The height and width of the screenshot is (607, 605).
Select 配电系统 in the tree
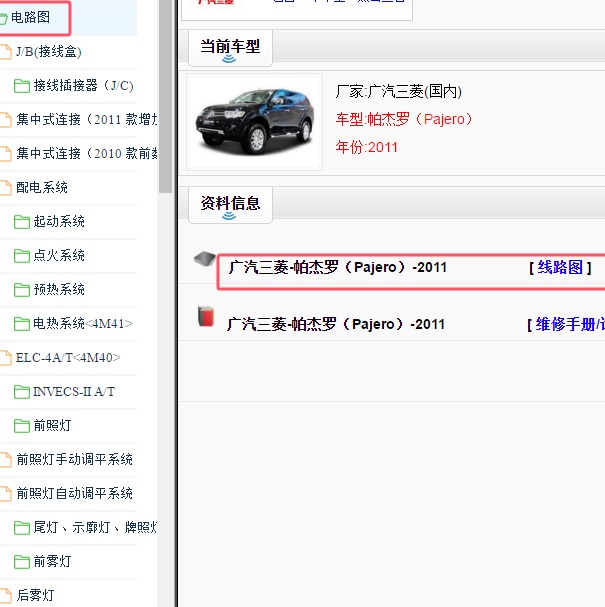click(x=42, y=188)
